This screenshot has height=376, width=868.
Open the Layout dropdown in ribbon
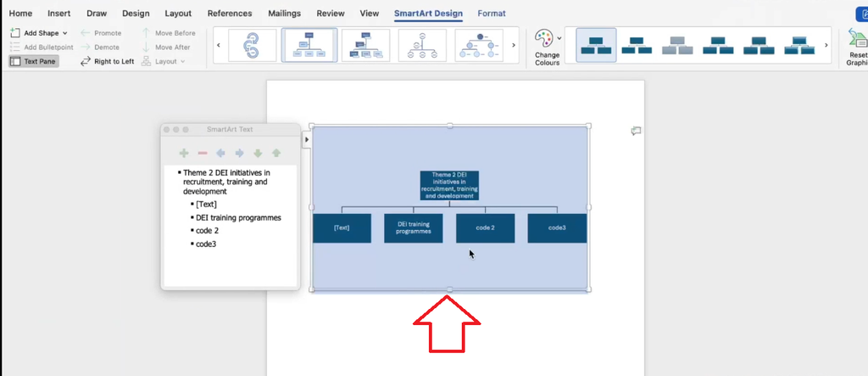(x=164, y=61)
